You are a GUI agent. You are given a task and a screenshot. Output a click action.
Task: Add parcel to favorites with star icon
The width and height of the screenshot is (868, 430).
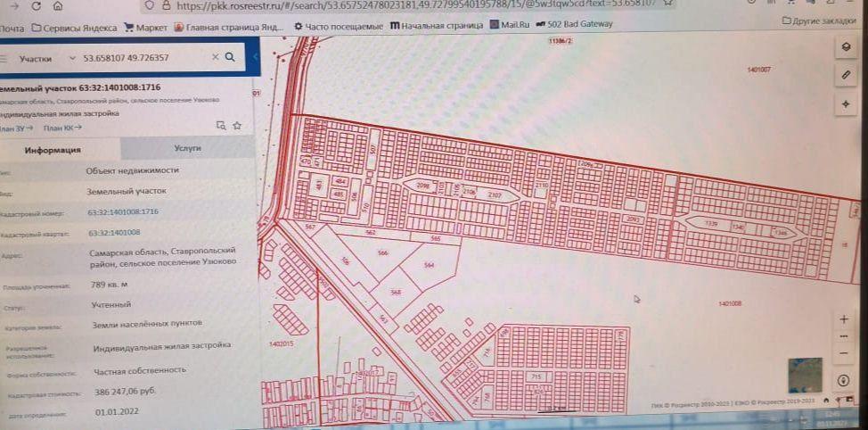point(237,126)
